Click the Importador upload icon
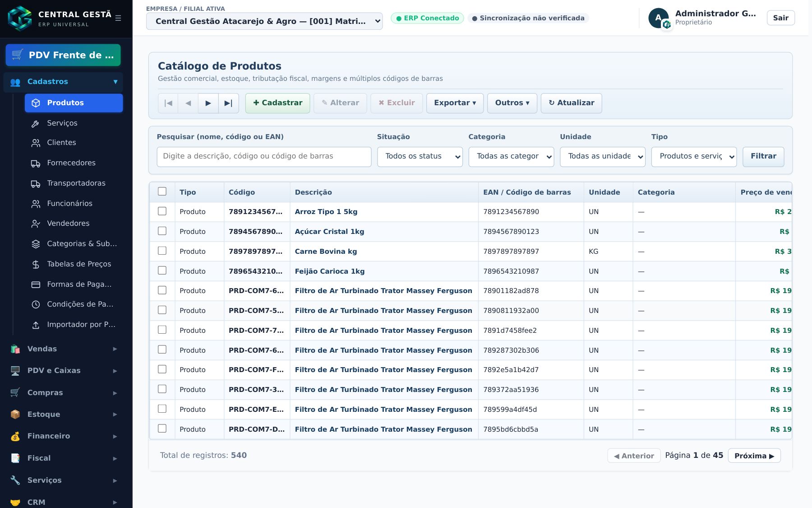Screen dimensions: 812x508 (x=36, y=325)
